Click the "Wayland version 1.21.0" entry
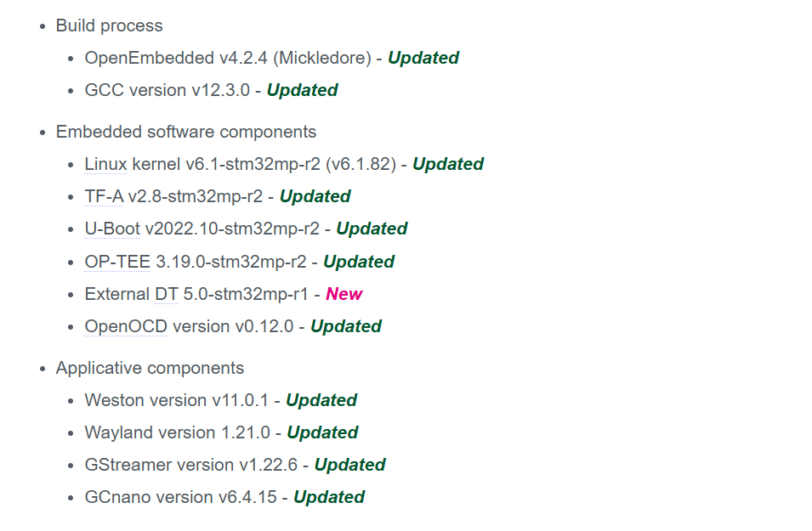812x531 pixels. pyautogui.click(x=177, y=432)
